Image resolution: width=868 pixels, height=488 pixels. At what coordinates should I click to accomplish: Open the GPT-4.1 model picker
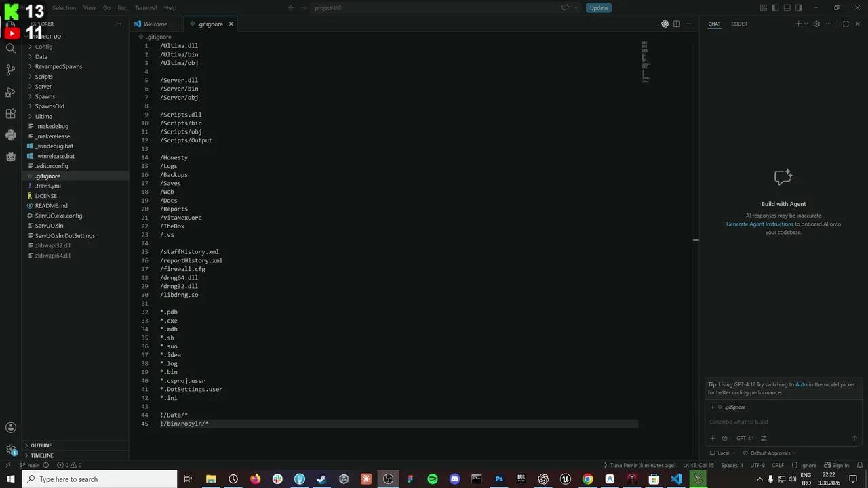click(745, 439)
